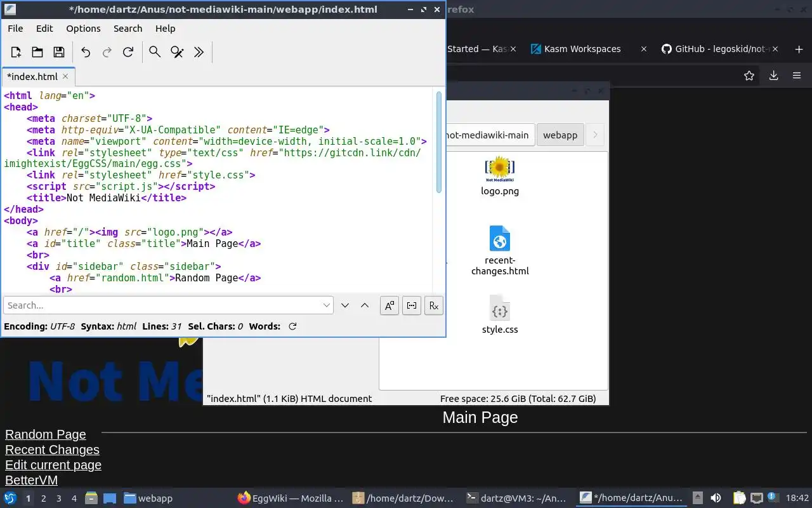Click the editor's vertical scrollbar

[x=438, y=142]
